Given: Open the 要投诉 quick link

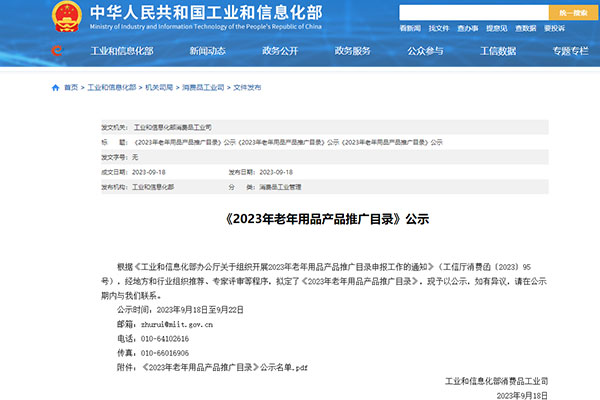Looking at the screenshot, I should coord(554,28).
